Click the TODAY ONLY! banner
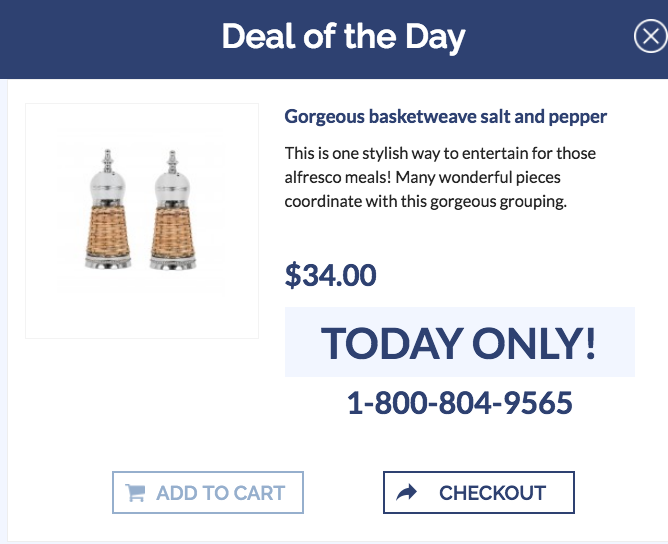 [x=459, y=343]
